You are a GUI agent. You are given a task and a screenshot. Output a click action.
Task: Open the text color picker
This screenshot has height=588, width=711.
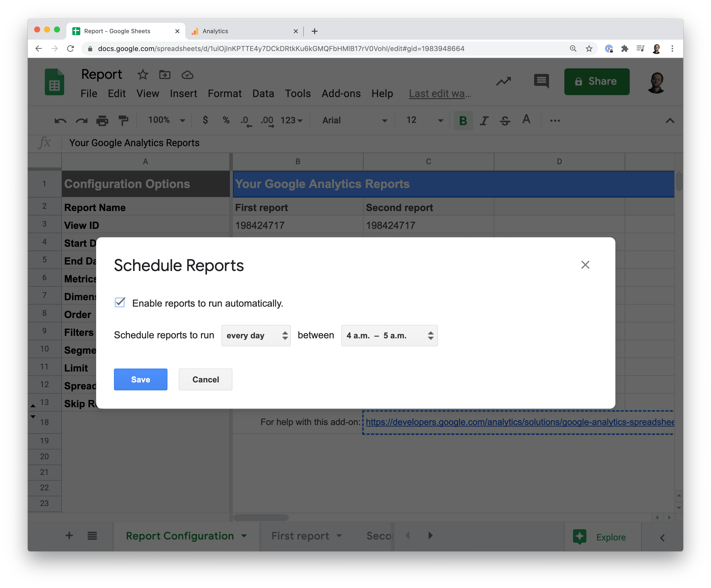coord(526,119)
